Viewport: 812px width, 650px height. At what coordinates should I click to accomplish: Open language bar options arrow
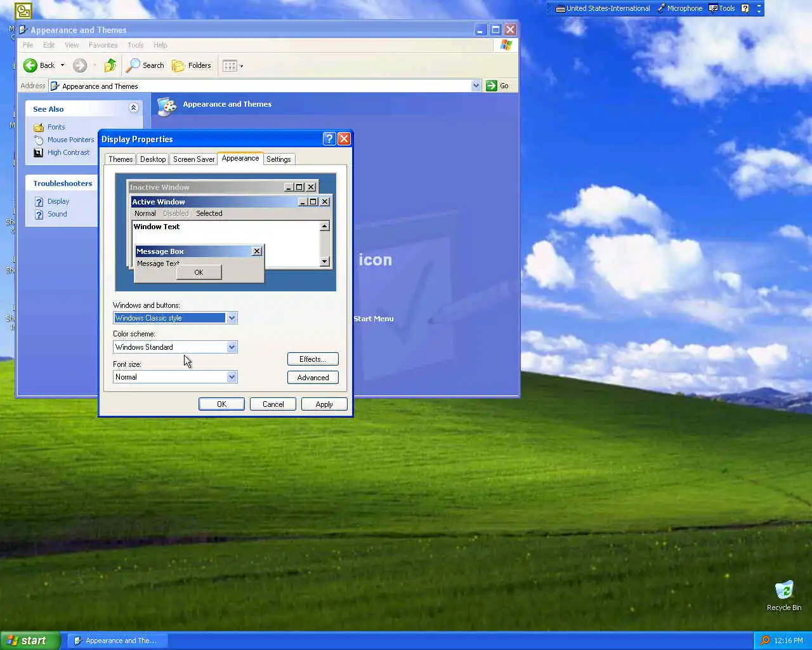coord(759,11)
